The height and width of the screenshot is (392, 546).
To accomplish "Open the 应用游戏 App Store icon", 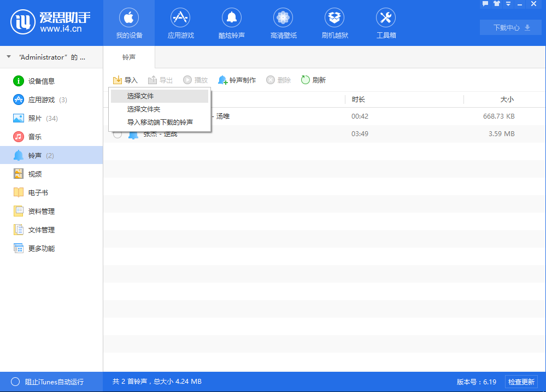I will pos(180,18).
